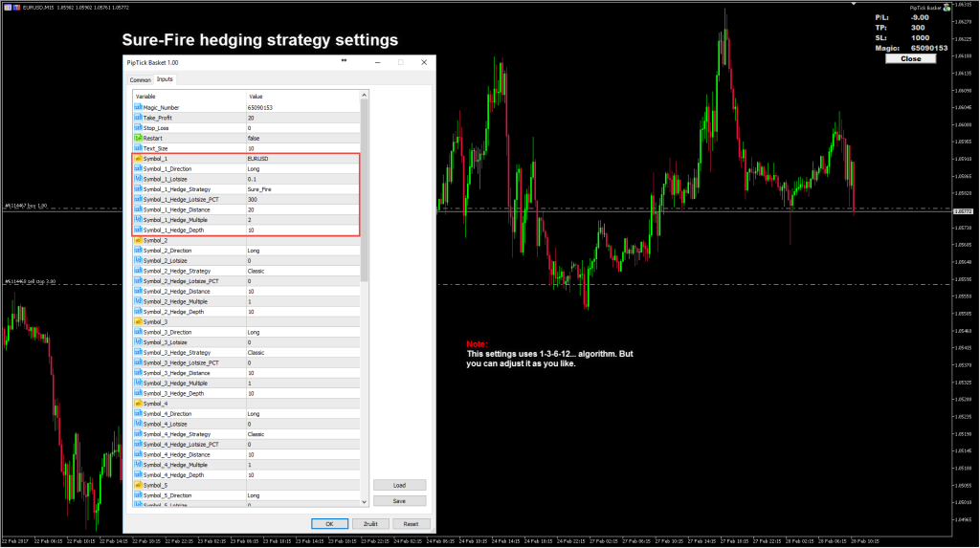Click the Symbol_3_Hedge_Lotsize_PCT row name
980x548 pixels.
tap(181, 362)
